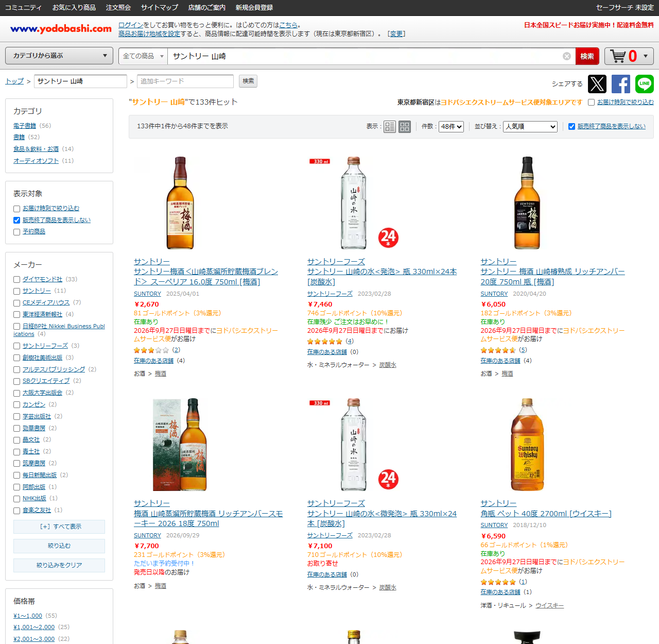Open 電子書籍 category link
Screen dimensions: 659x644
click(25, 126)
